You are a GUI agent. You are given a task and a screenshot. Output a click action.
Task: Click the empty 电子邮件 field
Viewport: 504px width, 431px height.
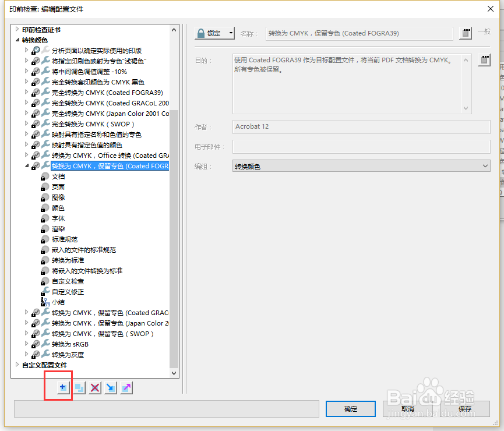click(x=361, y=147)
